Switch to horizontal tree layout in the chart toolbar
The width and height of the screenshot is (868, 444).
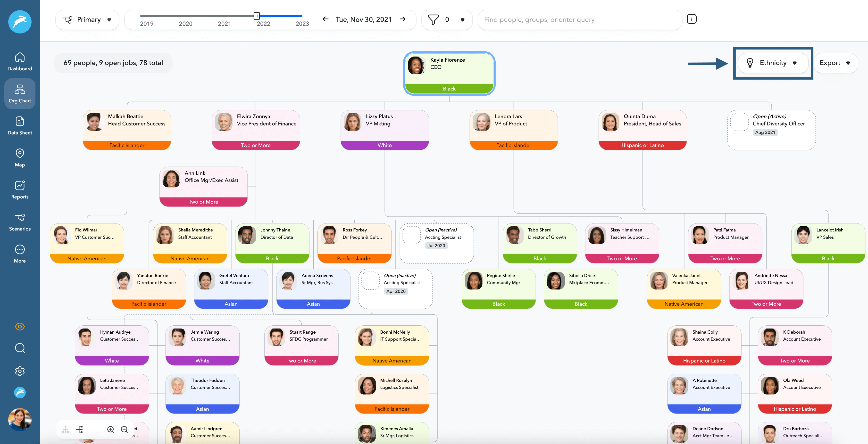[x=79, y=429]
